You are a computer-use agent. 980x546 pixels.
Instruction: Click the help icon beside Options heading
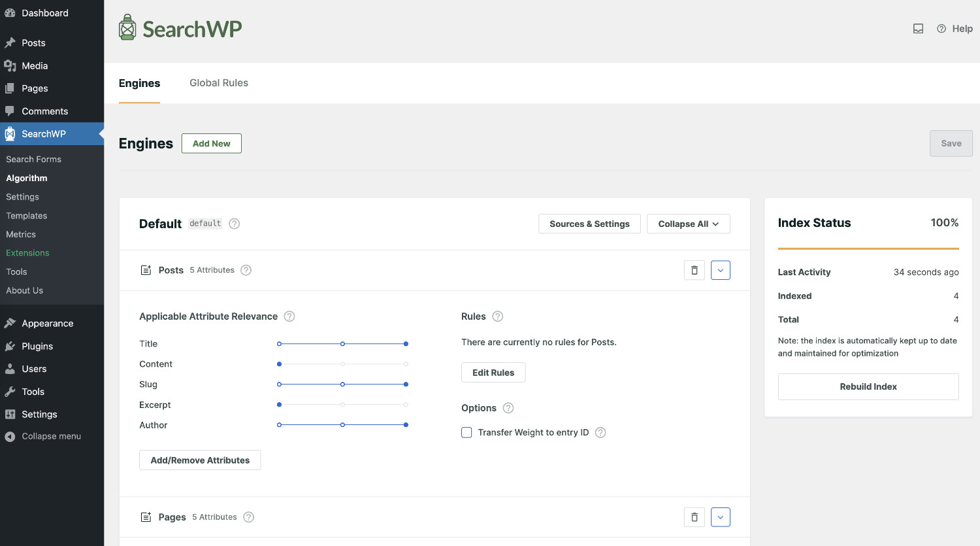click(x=508, y=408)
